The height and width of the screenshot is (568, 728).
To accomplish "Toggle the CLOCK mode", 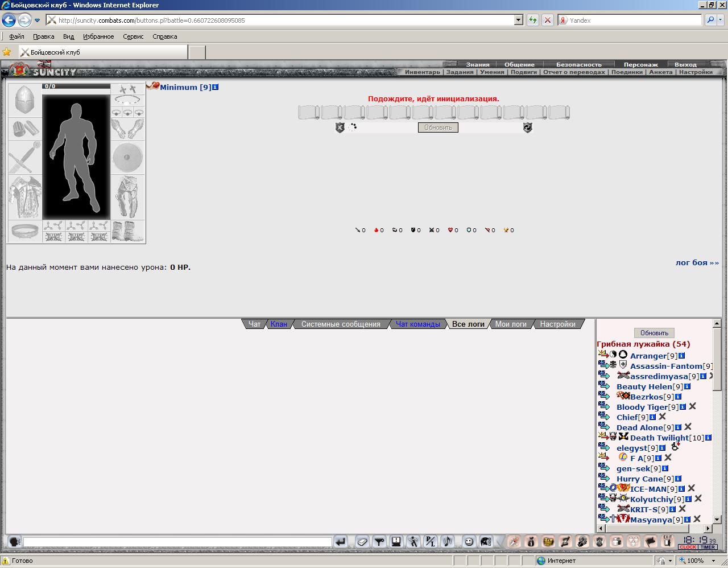I will pyautogui.click(x=688, y=548).
